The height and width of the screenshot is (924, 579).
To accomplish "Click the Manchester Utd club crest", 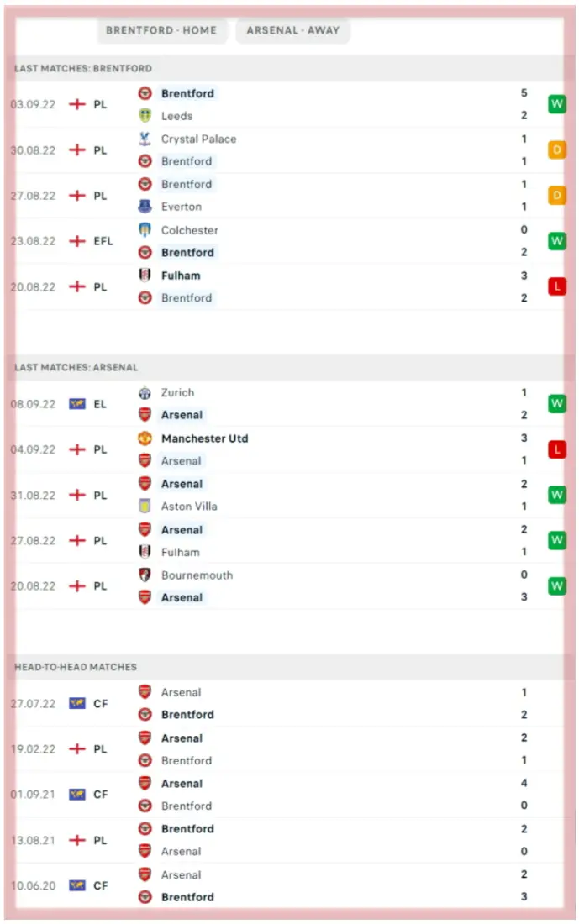I will [x=145, y=438].
